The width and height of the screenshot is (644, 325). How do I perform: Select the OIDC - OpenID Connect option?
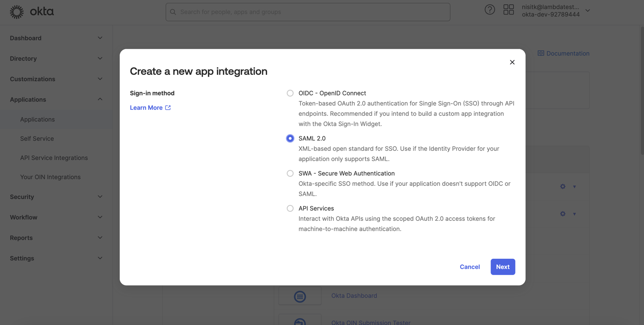[290, 93]
